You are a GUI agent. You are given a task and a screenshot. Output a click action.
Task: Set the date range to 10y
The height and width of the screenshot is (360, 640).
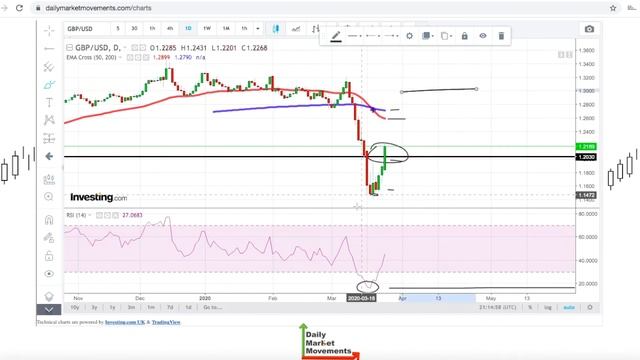coord(74,307)
